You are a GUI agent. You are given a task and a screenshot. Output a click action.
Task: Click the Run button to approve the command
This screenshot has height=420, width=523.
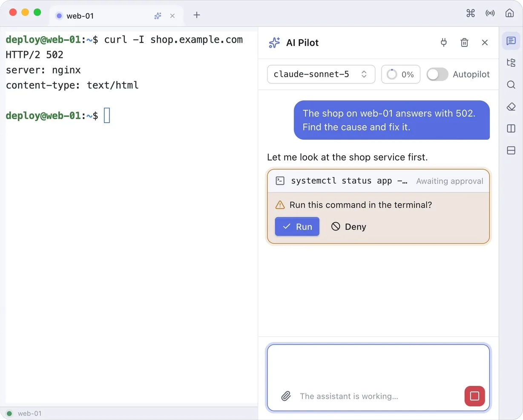297,227
